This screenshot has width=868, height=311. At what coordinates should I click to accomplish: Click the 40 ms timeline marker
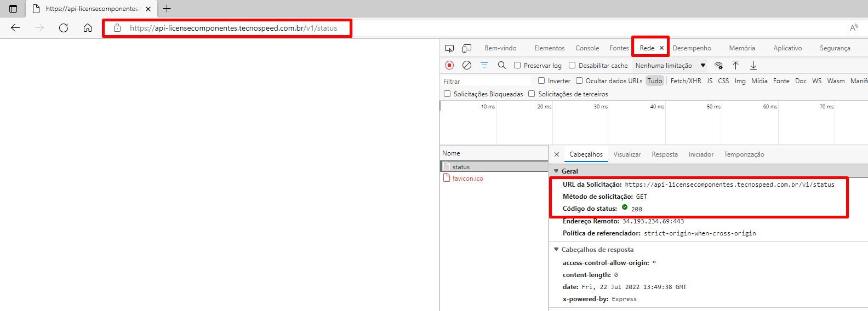tap(657, 107)
